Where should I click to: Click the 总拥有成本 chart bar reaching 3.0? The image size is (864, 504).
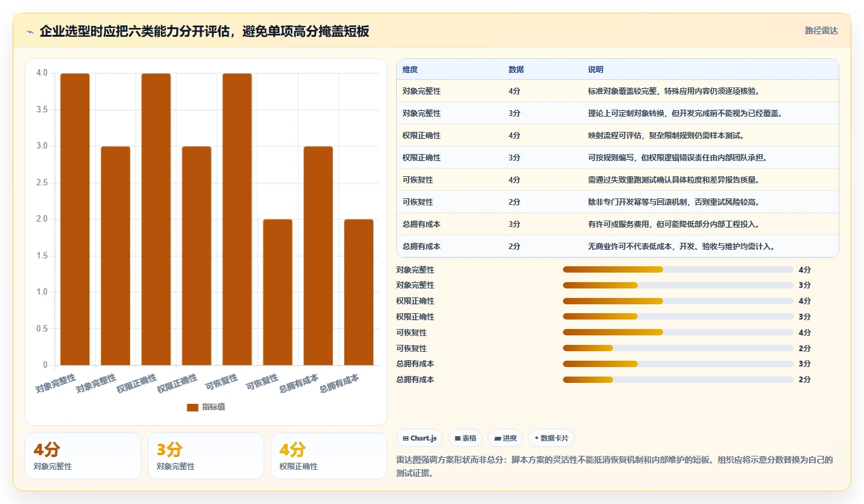(318, 255)
